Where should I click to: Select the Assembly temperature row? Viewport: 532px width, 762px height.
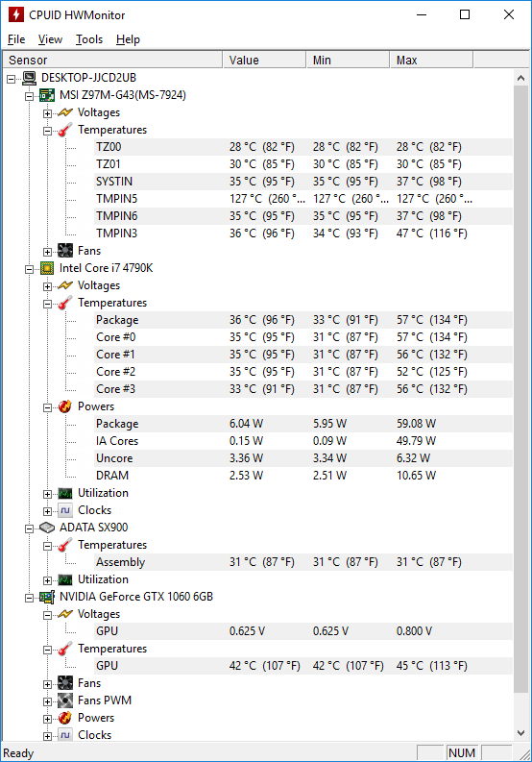303,562
